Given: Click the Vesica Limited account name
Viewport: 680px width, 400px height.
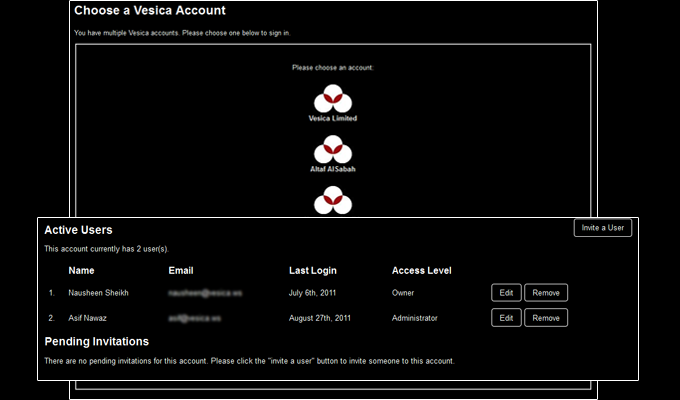Looking at the screenshot, I should (x=333, y=118).
